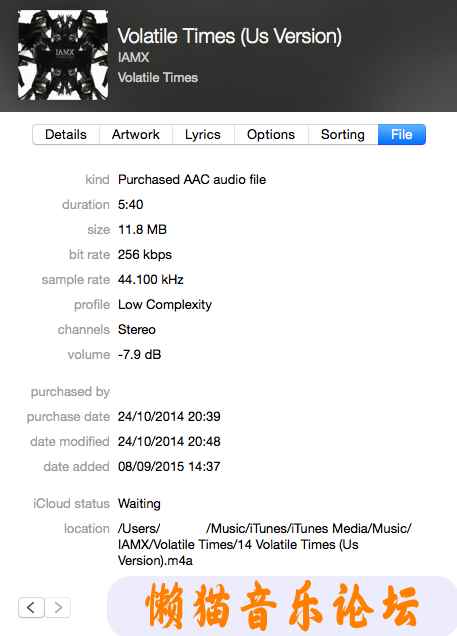Click the date added value 08/09/2015 14:37
The image size is (457, 636).
tap(169, 466)
